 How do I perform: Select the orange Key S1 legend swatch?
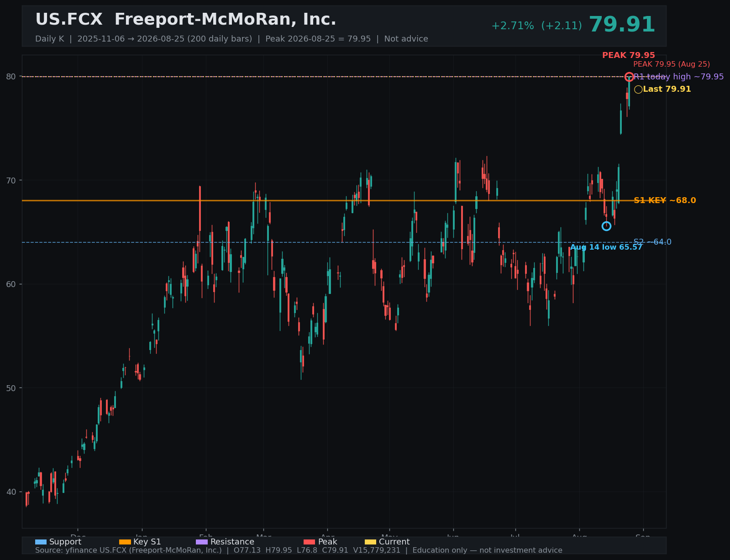pos(125,542)
